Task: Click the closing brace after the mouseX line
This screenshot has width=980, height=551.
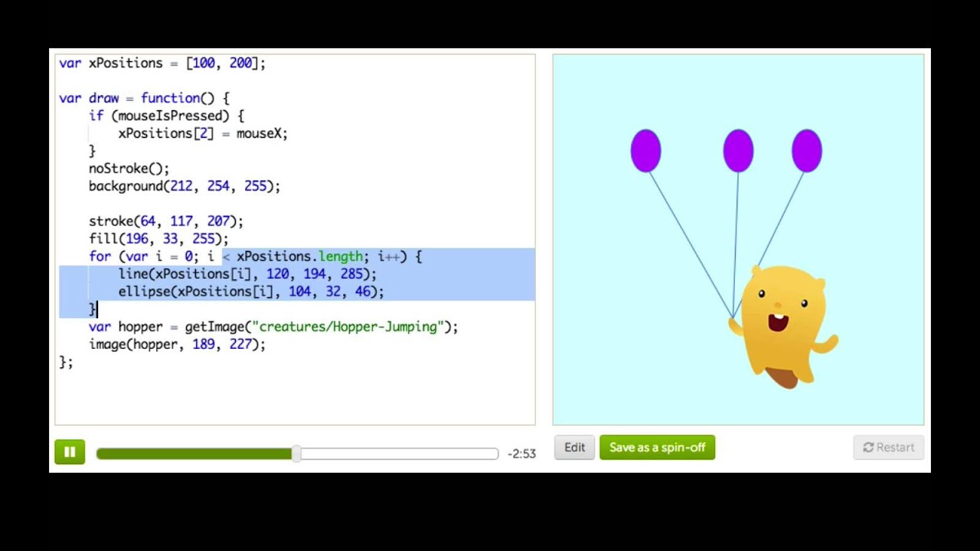Action: (93, 151)
